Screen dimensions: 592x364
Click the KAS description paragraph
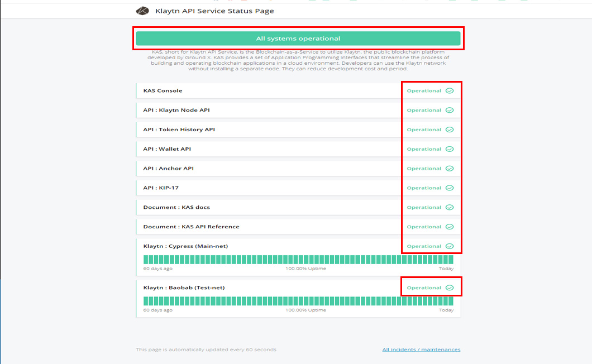click(x=298, y=60)
